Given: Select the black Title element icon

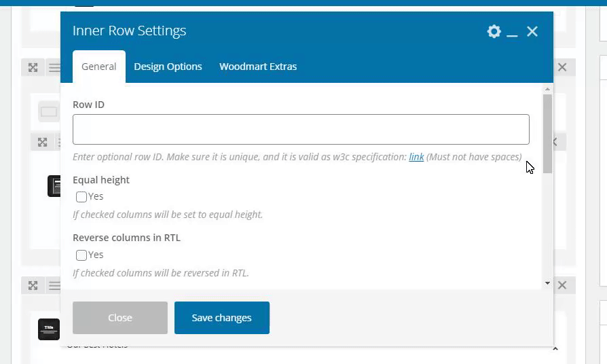Looking at the screenshot, I should point(49,329).
